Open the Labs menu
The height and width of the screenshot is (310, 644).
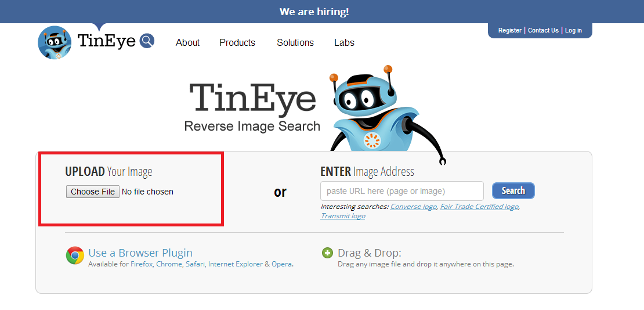(x=344, y=43)
